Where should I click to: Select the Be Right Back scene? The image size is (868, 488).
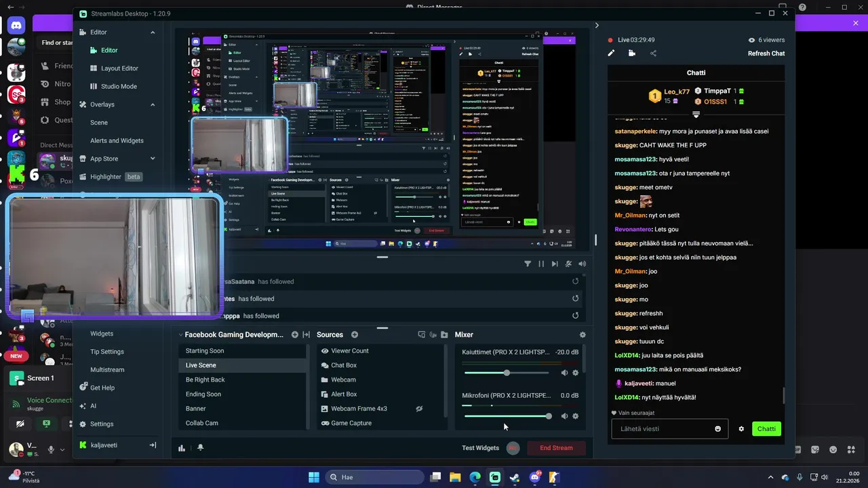point(243,380)
